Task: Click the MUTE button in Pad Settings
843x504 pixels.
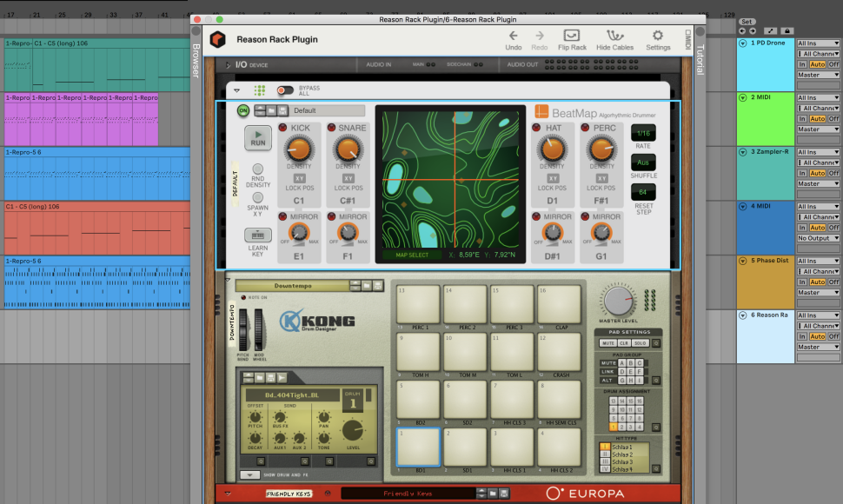Action: [x=609, y=343]
